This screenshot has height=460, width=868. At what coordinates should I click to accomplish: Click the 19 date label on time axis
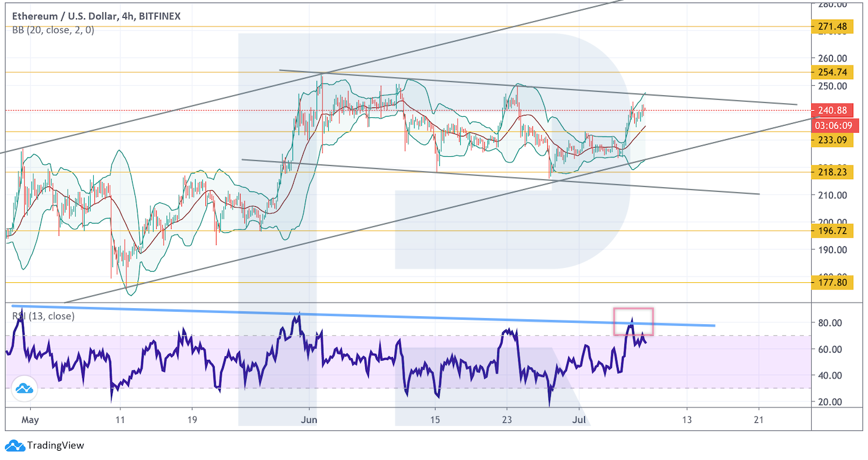click(x=192, y=420)
